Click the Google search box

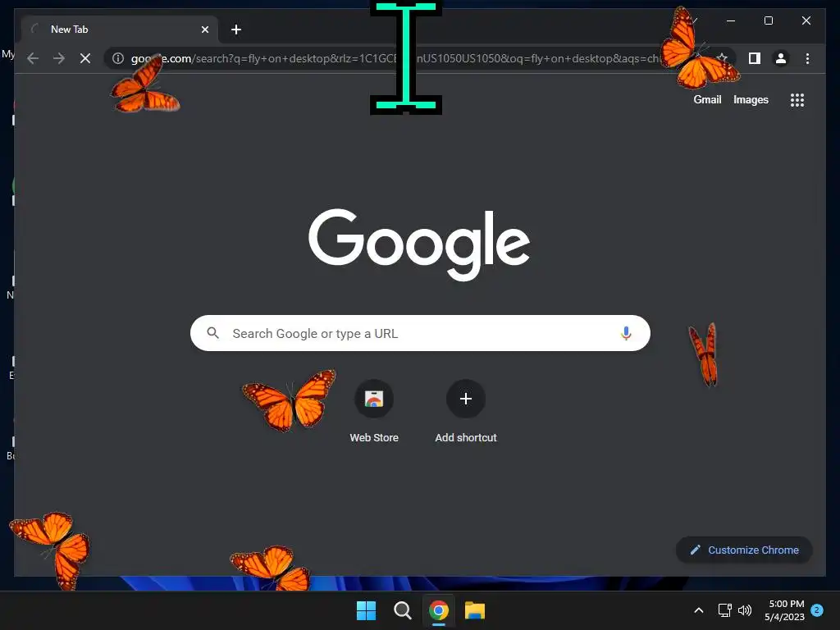pos(420,333)
